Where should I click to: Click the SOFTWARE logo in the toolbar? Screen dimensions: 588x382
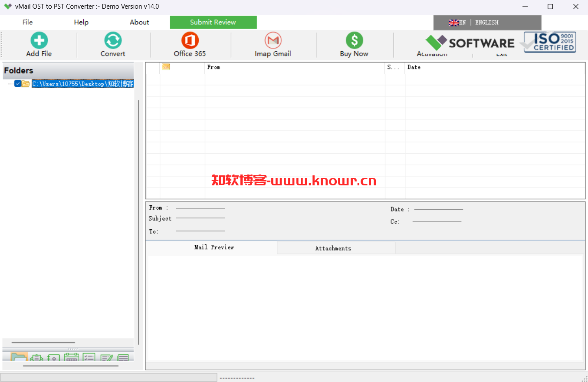tap(470, 43)
